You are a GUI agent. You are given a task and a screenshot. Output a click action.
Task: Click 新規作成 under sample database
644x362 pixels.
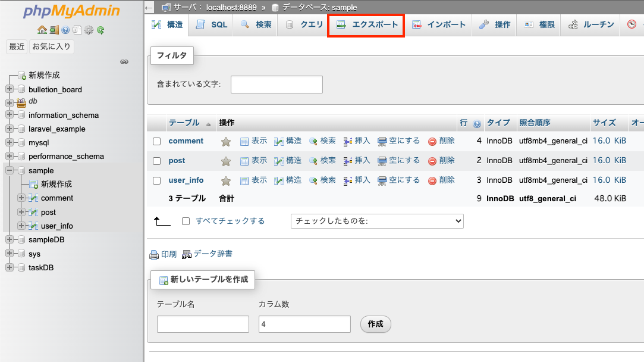[56, 184]
